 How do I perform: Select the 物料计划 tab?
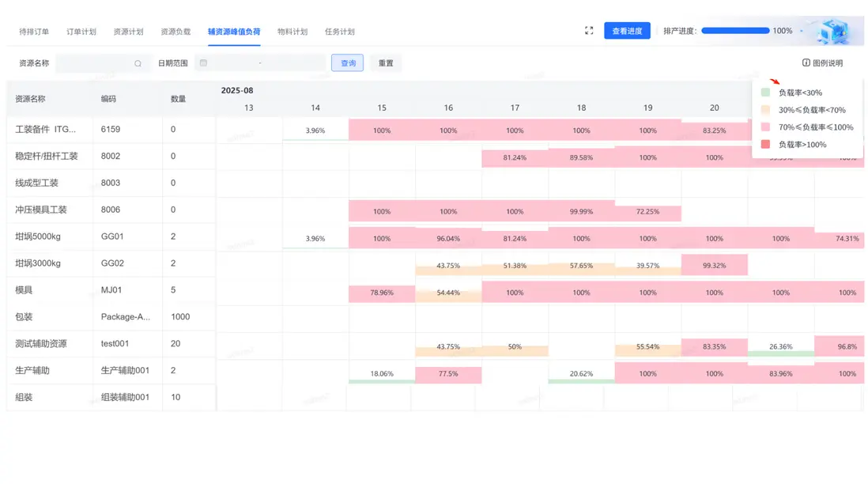click(292, 32)
